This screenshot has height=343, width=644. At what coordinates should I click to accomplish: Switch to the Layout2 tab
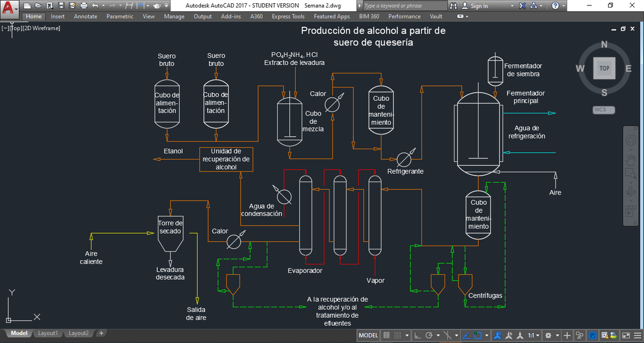click(78, 333)
